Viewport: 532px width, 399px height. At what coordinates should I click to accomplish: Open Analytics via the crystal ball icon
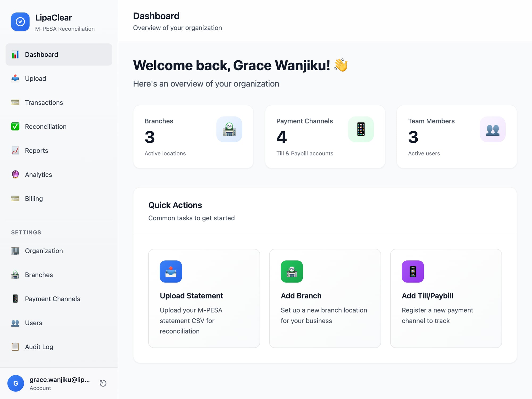(x=15, y=174)
